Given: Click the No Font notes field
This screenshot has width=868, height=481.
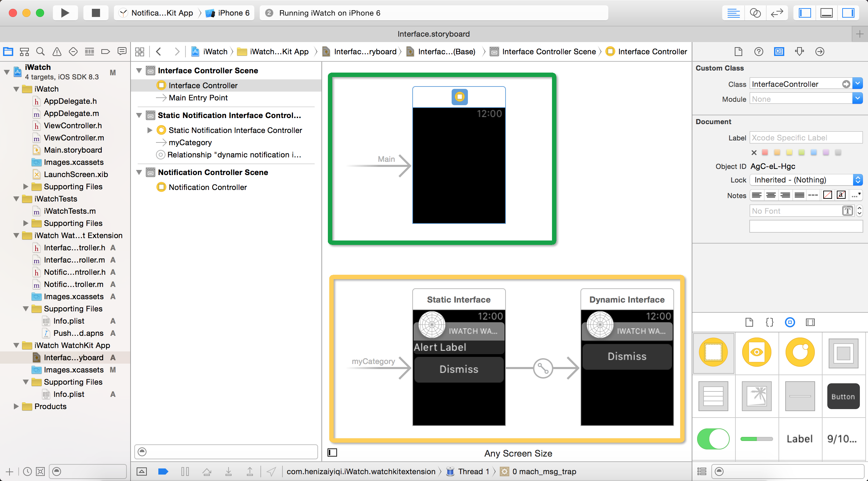Looking at the screenshot, I should click(795, 211).
